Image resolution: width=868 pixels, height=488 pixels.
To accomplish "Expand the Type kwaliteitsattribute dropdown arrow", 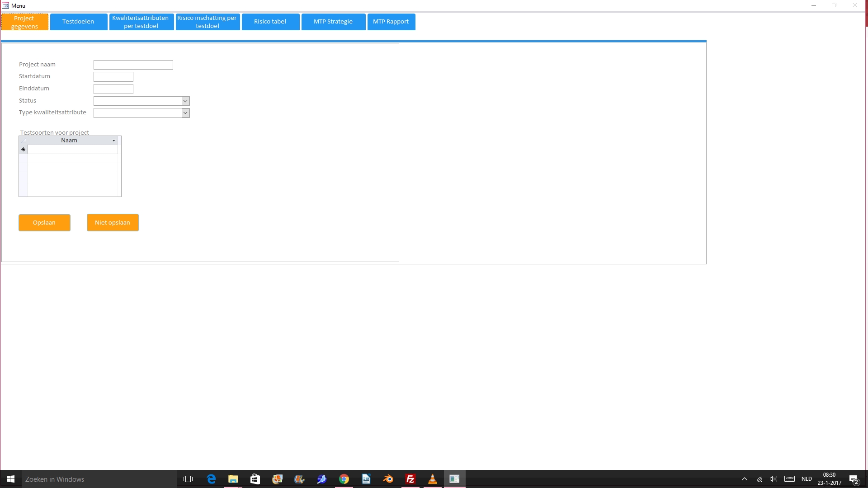I will click(185, 113).
